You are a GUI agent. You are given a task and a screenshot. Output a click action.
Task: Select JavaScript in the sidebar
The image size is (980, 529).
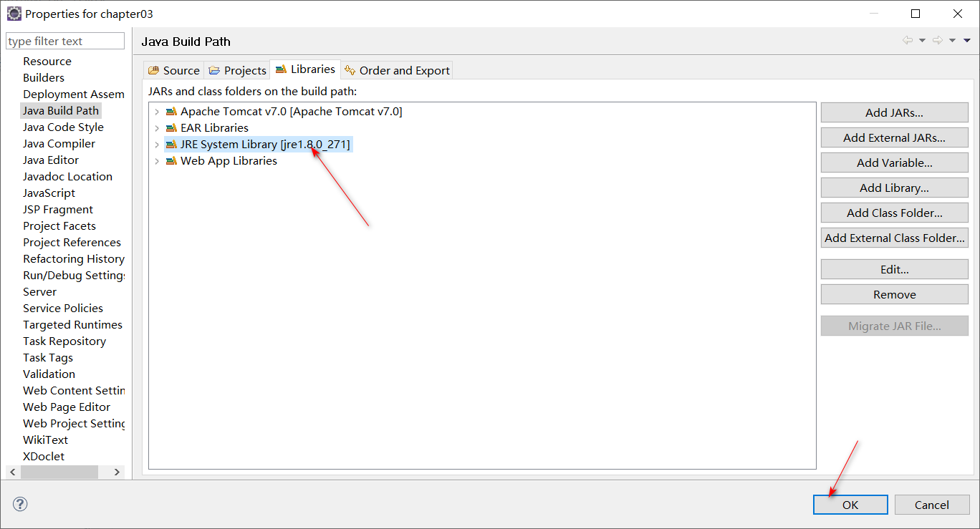(49, 193)
